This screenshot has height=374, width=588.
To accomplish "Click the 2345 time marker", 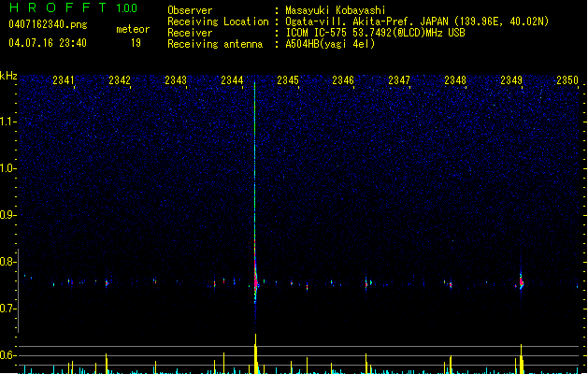I will 288,80.
